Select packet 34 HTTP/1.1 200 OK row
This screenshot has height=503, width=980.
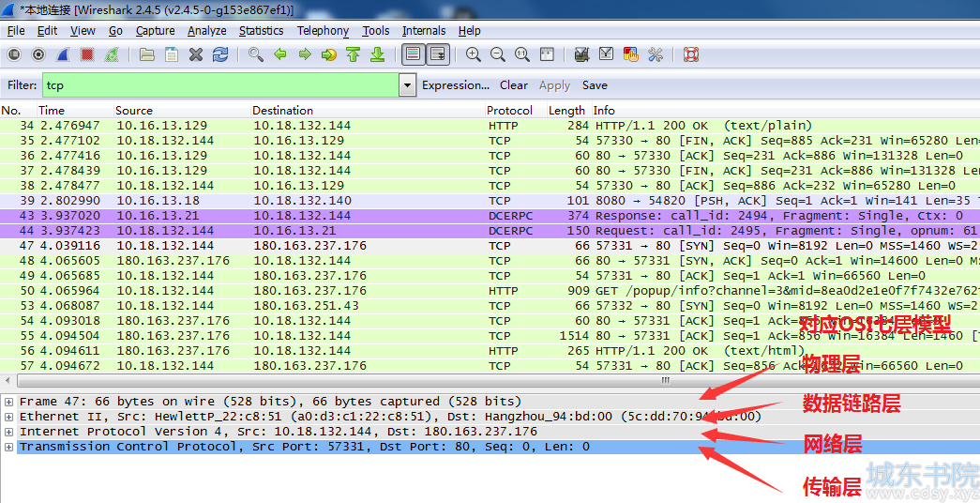[x=490, y=126]
